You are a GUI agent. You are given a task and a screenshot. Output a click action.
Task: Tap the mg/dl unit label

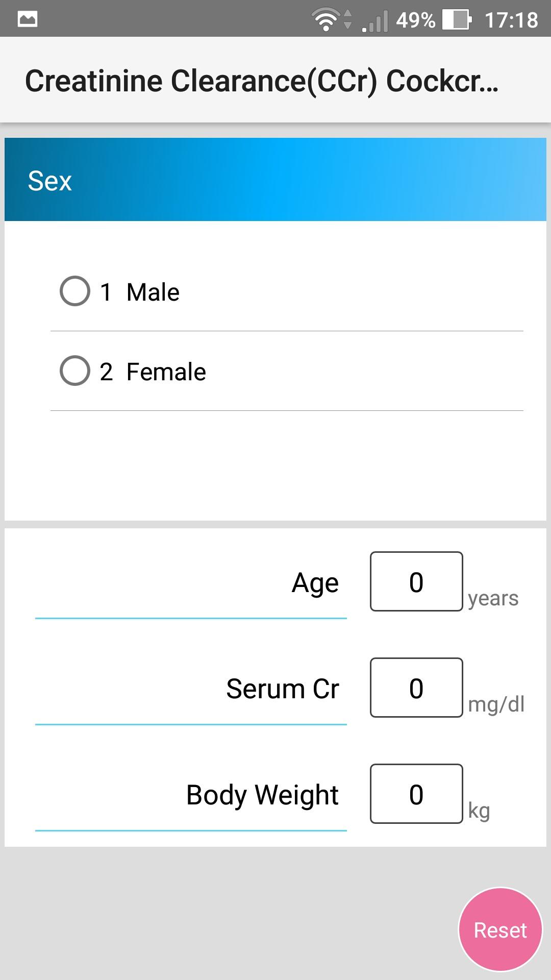496,704
